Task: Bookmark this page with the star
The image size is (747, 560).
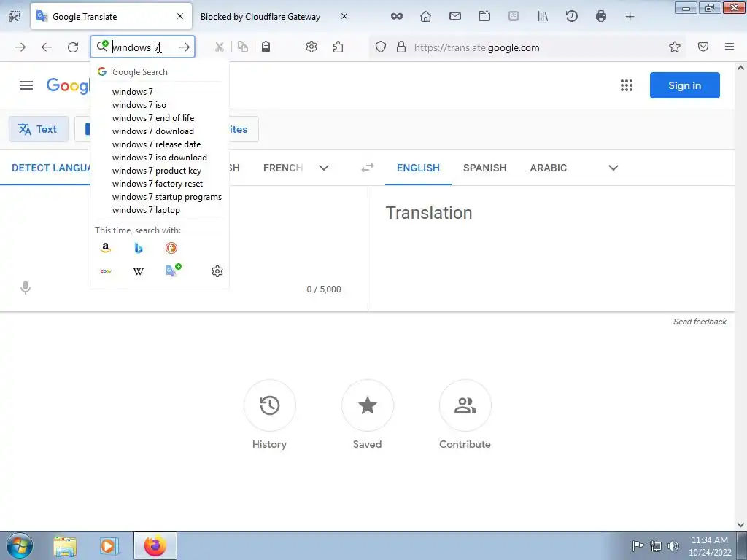Action: pyautogui.click(x=674, y=47)
